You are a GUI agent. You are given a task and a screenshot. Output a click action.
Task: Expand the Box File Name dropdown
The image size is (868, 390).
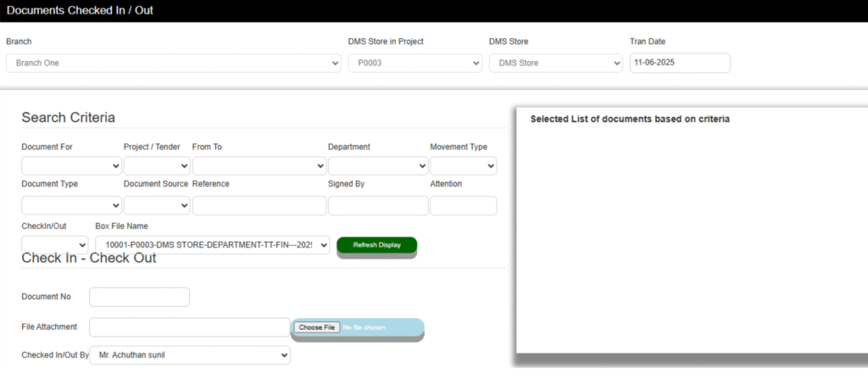click(x=212, y=245)
